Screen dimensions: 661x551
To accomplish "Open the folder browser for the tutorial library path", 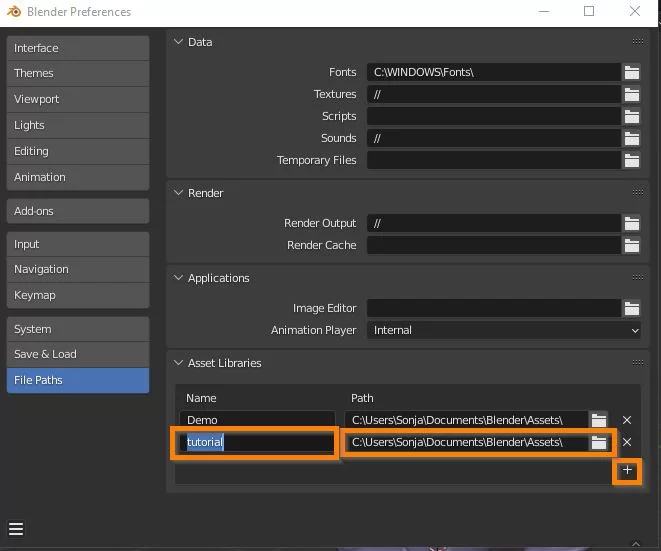I will coord(598,442).
